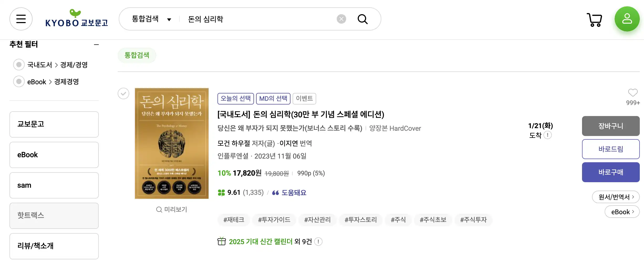
Task: Open the shopping cart
Action: coord(594,19)
